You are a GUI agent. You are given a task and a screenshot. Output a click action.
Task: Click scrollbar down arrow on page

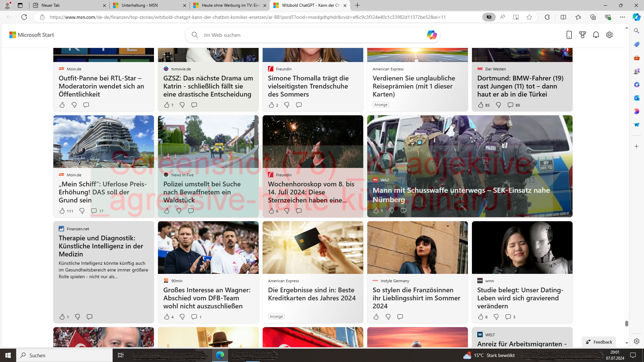click(626, 343)
